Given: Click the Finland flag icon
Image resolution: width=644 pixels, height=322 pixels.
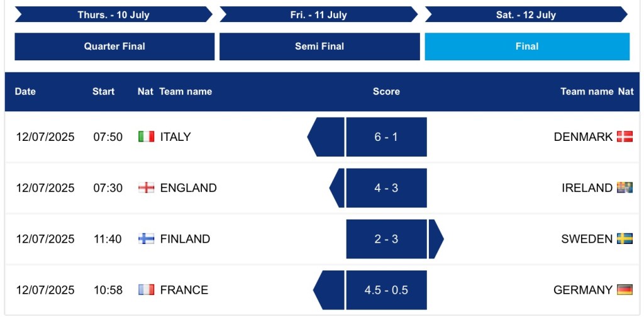Looking at the screenshot, I should (x=146, y=239).
